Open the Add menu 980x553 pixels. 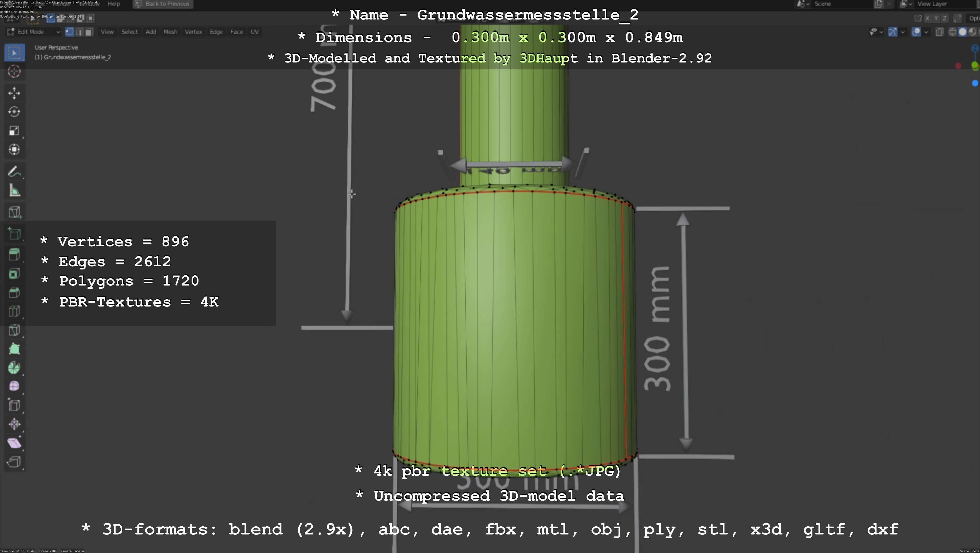coord(151,32)
